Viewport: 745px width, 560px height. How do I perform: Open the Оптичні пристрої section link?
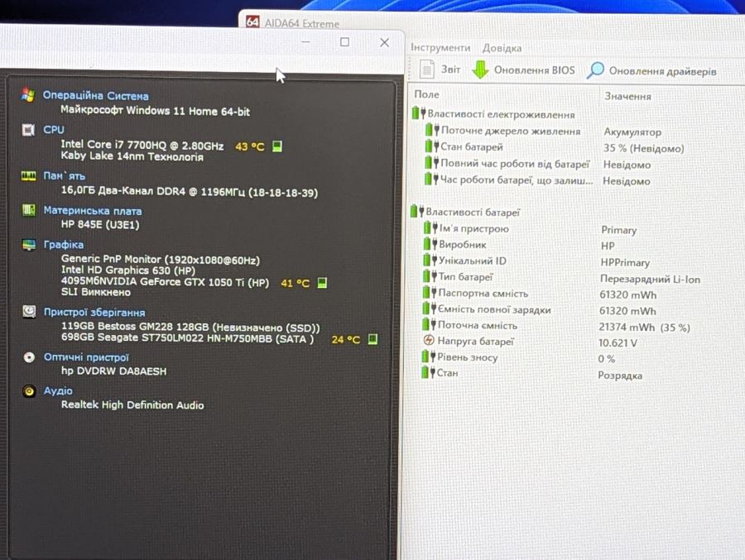pos(86,357)
